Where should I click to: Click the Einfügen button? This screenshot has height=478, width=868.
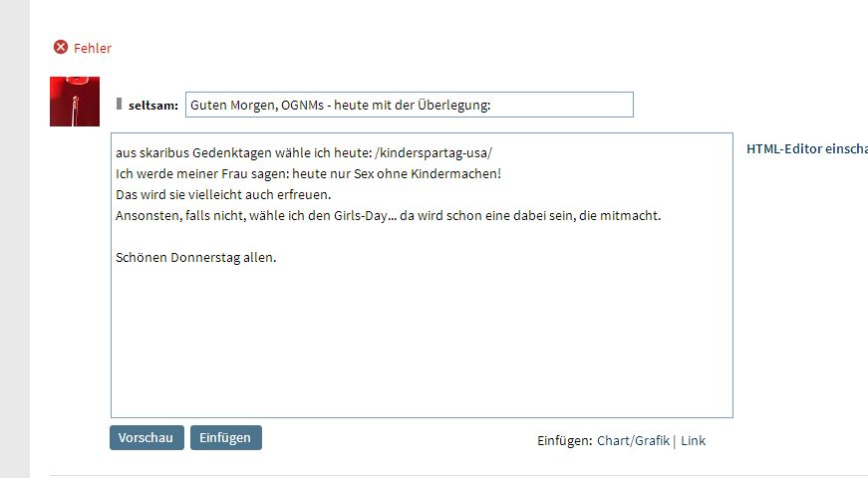pyautogui.click(x=226, y=437)
